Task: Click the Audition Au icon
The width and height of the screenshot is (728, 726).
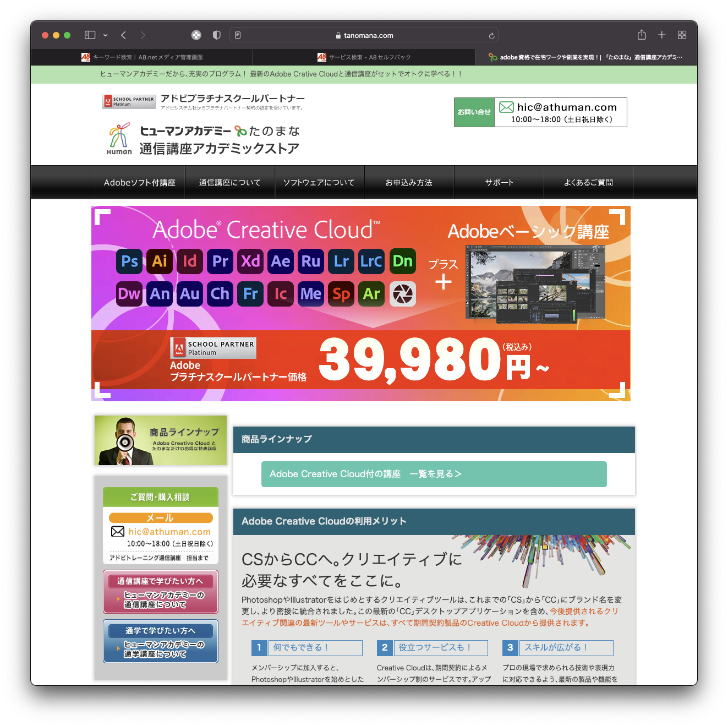Action: (x=190, y=293)
